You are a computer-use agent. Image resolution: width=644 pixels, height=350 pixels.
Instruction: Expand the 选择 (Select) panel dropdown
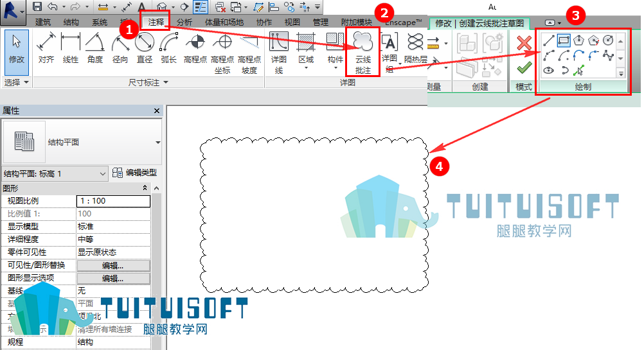[x=26, y=82]
